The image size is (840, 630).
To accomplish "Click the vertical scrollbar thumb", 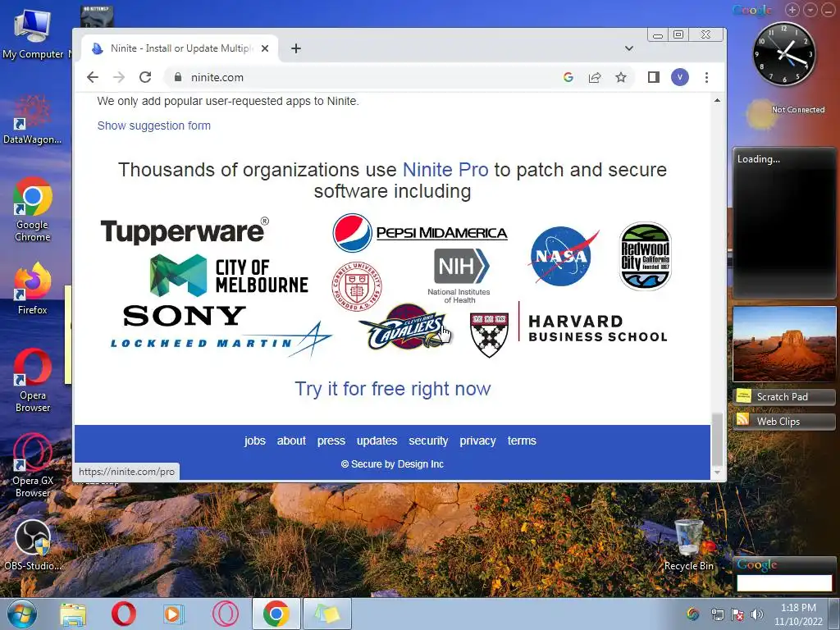I will pos(717,440).
